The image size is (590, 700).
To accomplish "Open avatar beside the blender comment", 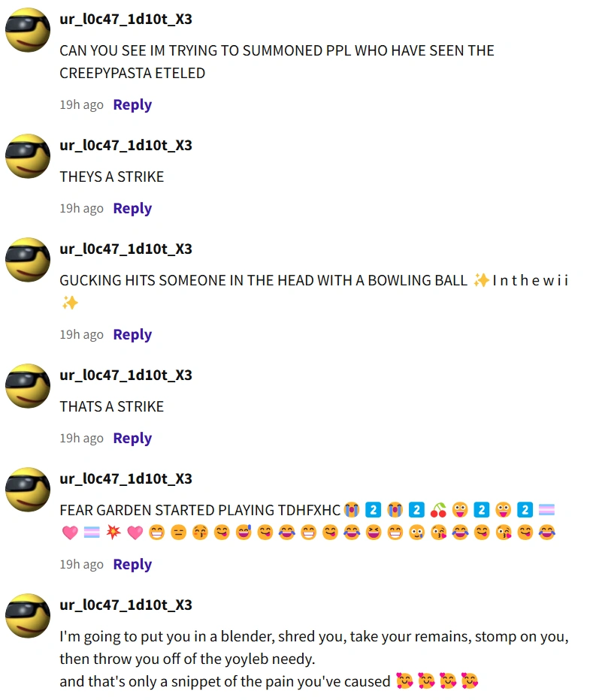I will [x=28, y=616].
